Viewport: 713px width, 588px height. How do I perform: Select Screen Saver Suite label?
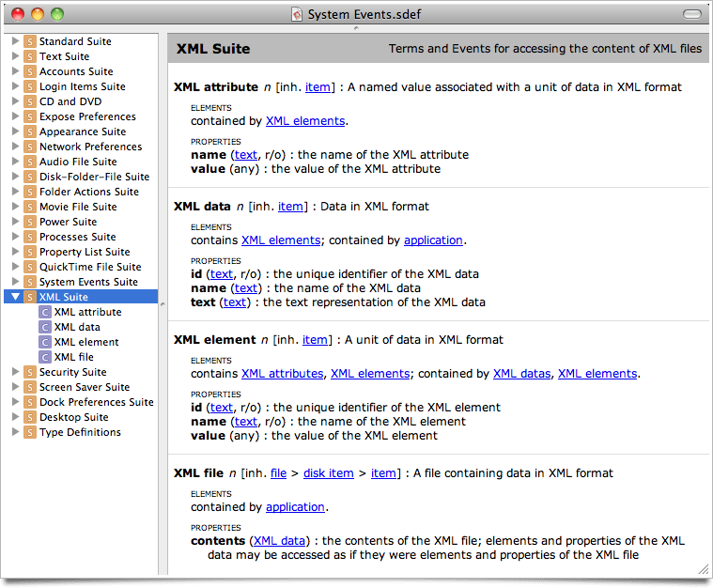[x=85, y=387]
